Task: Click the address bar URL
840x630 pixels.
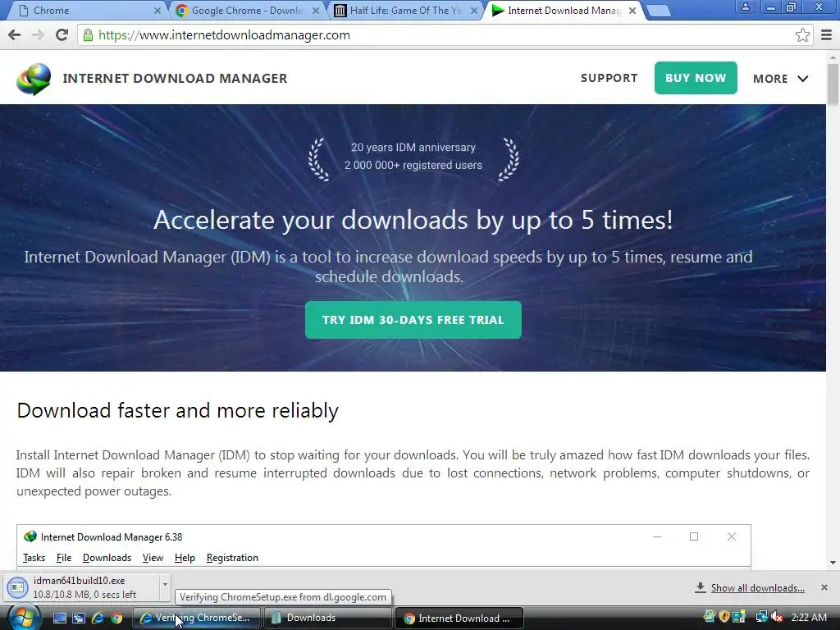Action: (224, 34)
